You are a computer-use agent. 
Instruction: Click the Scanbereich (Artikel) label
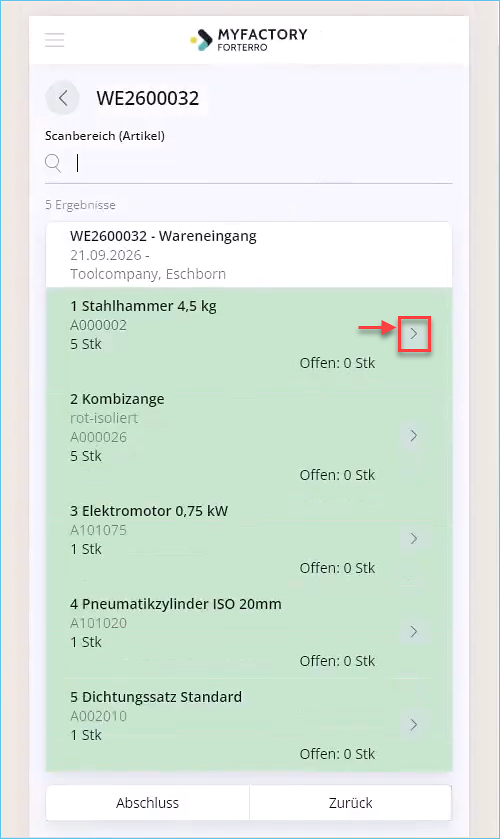tap(105, 136)
